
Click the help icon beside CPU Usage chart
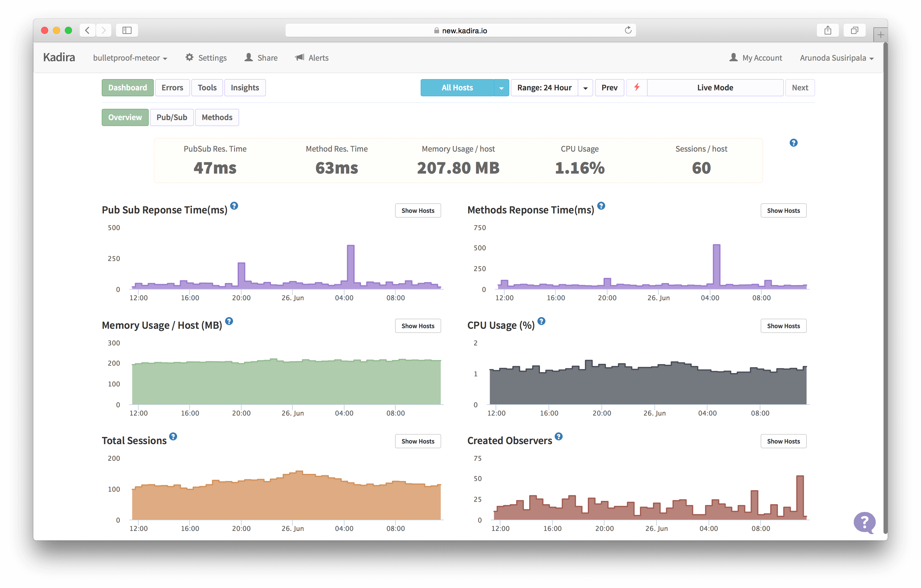541,322
